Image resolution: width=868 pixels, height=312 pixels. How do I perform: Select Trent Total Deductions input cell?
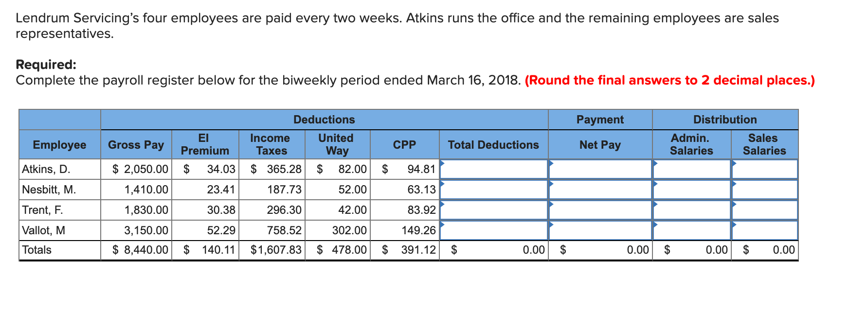click(494, 210)
